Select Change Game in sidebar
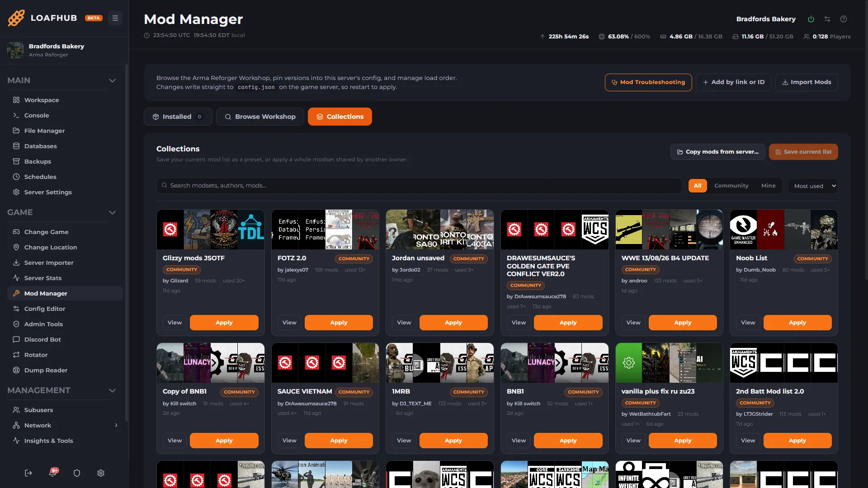 click(x=65, y=232)
